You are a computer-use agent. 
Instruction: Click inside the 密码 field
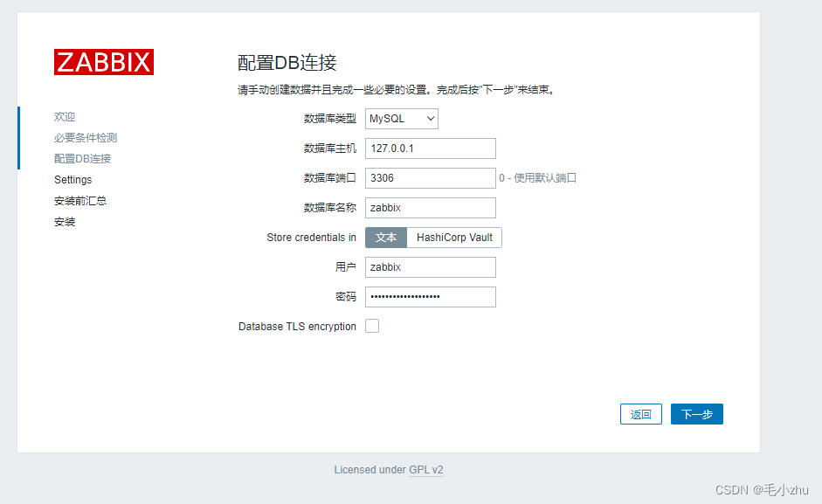pyautogui.click(x=430, y=296)
